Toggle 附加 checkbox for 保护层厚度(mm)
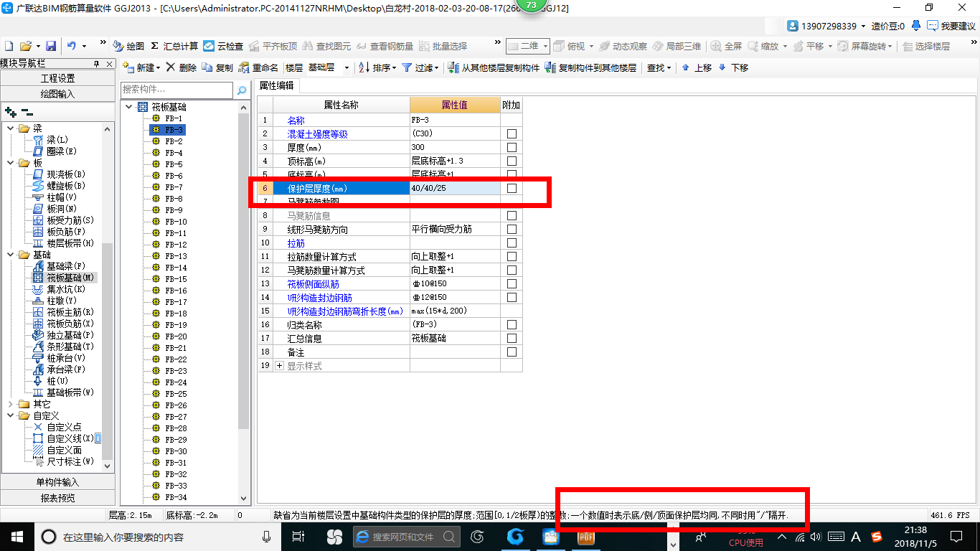 [x=512, y=188]
